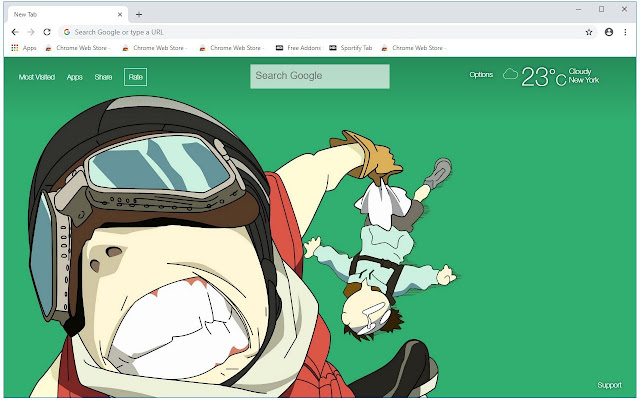Open the Free Addons bookmark
Screen dimensions: 640x400
click(298, 48)
